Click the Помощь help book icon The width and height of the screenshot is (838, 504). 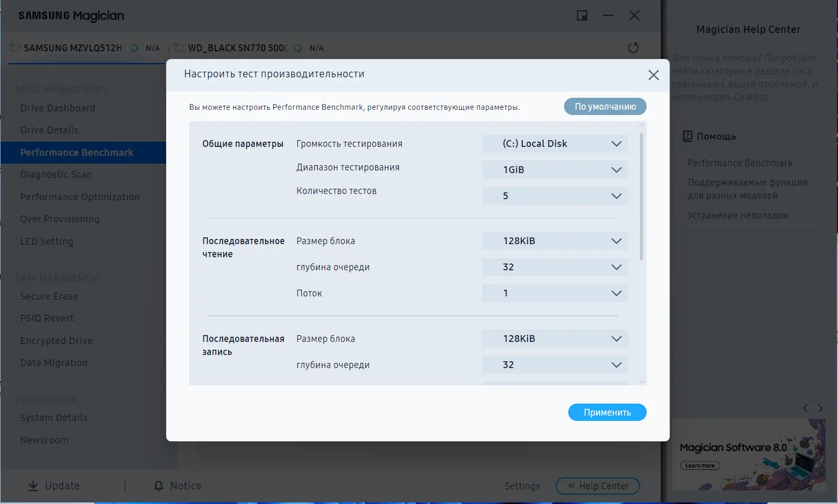(x=687, y=136)
